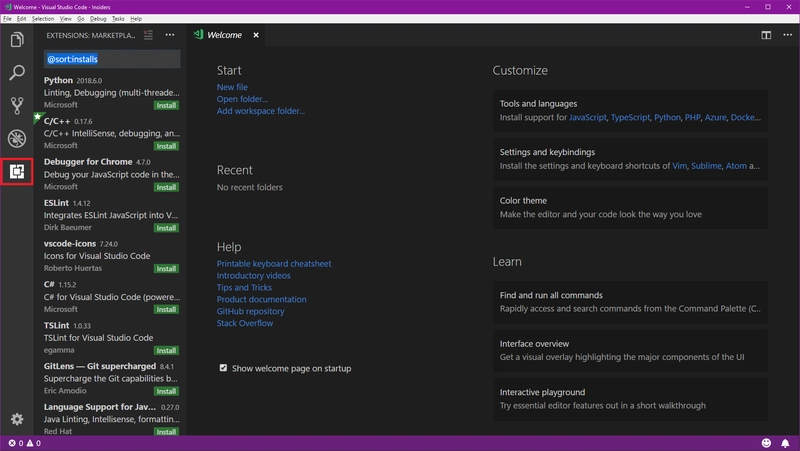Open the Search view icon
Image resolution: width=800 pixels, height=451 pixels.
point(17,73)
